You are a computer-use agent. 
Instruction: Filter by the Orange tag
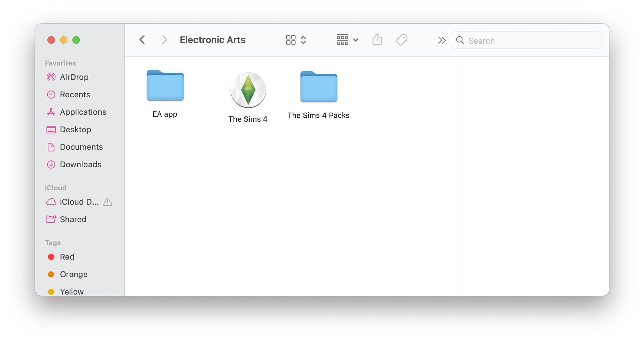[x=73, y=274]
